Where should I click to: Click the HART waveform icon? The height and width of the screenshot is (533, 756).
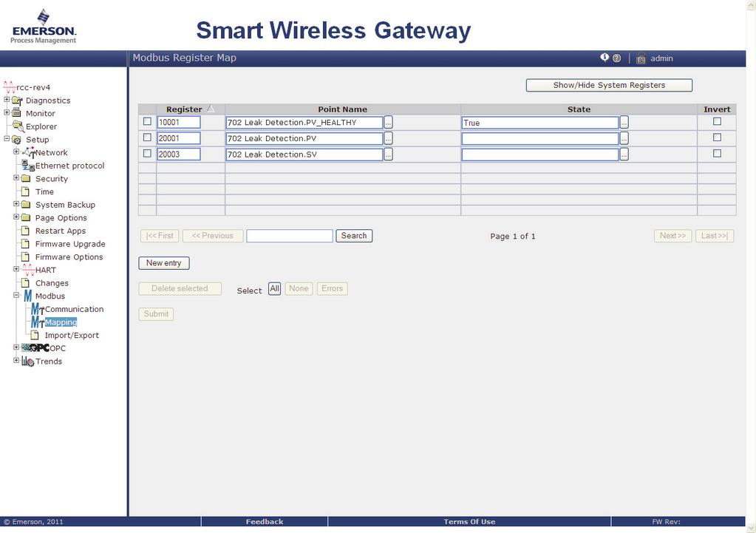[x=28, y=270]
